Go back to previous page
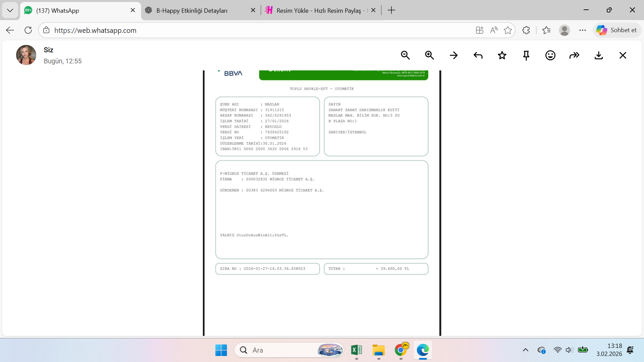The width and height of the screenshot is (644, 362). click(x=10, y=30)
